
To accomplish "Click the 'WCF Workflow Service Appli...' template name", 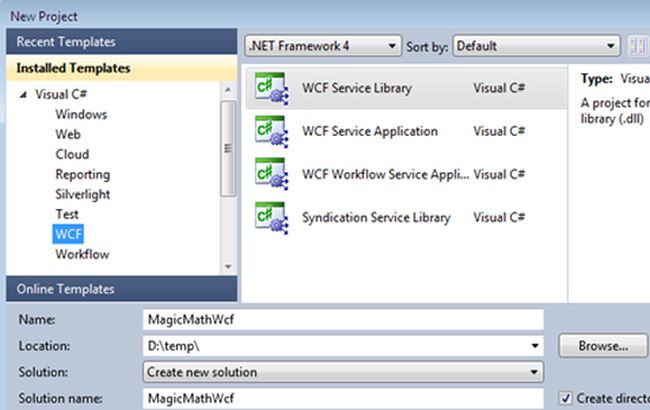I will [x=386, y=175].
